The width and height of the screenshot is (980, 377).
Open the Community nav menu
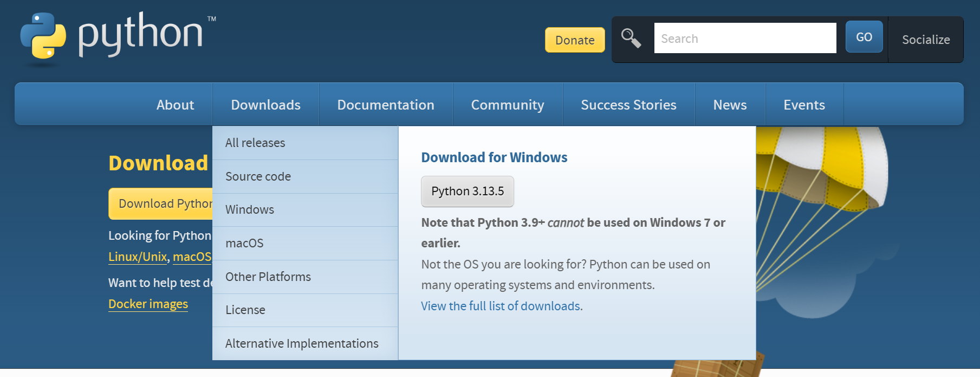coord(508,105)
